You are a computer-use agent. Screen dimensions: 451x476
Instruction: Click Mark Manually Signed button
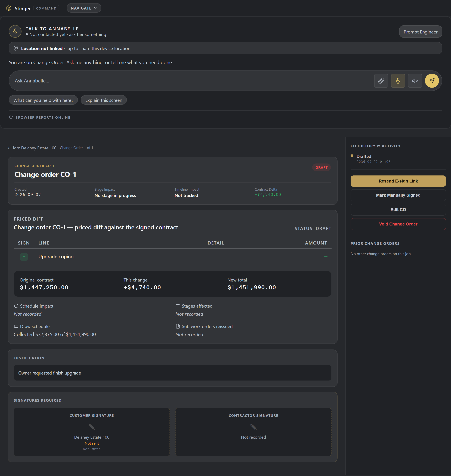[398, 195]
